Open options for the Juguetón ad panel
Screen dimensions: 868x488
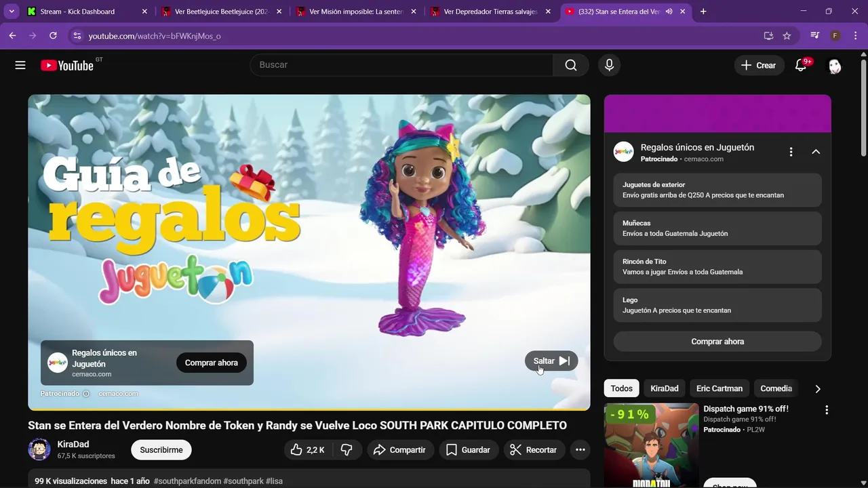coord(791,152)
